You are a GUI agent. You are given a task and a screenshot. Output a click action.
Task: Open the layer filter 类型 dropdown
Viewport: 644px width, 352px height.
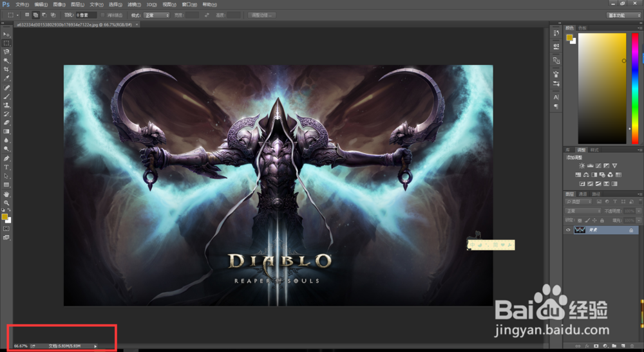pos(579,201)
